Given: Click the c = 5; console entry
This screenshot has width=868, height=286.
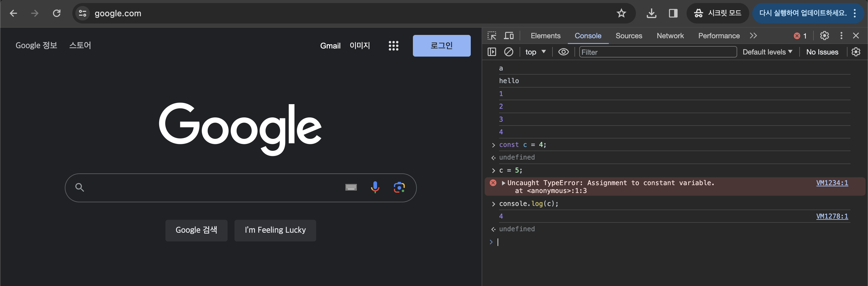Looking at the screenshot, I should tap(511, 170).
